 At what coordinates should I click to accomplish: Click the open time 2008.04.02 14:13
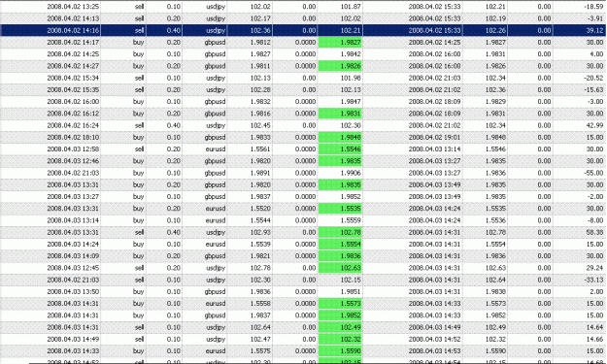[73, 18]
